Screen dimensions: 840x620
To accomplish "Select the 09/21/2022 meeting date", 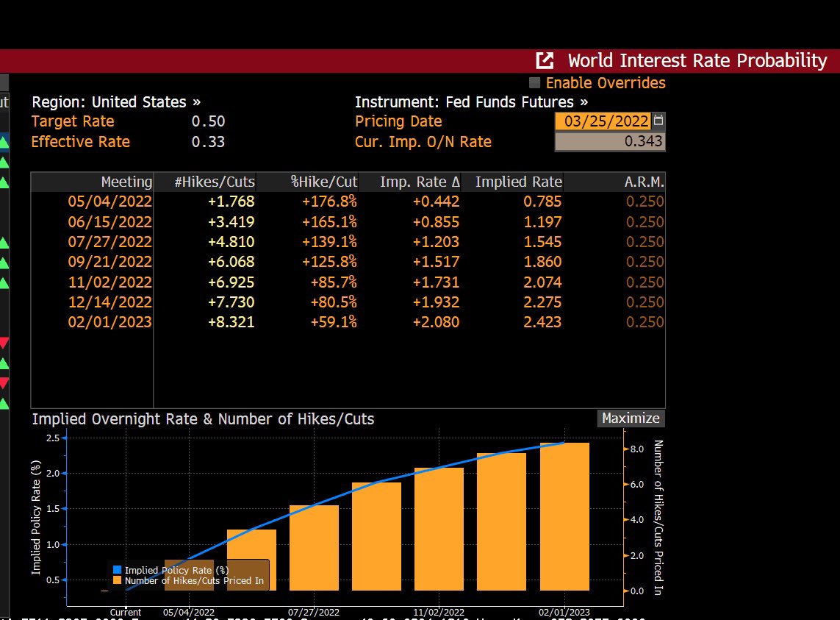I will coord(110,262).
